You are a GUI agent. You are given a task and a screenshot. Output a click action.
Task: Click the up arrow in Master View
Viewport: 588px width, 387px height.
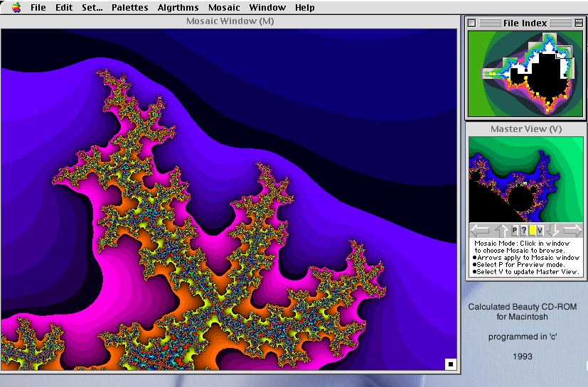[502, 231]
